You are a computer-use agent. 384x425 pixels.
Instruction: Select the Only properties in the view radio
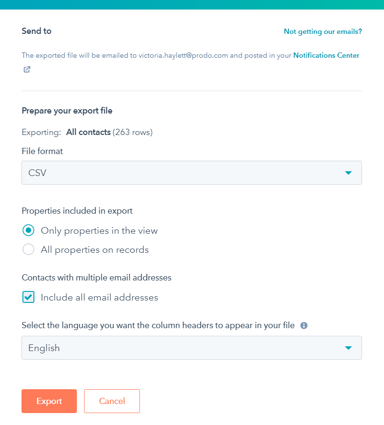pyautogui.click(x=28, y=230)
